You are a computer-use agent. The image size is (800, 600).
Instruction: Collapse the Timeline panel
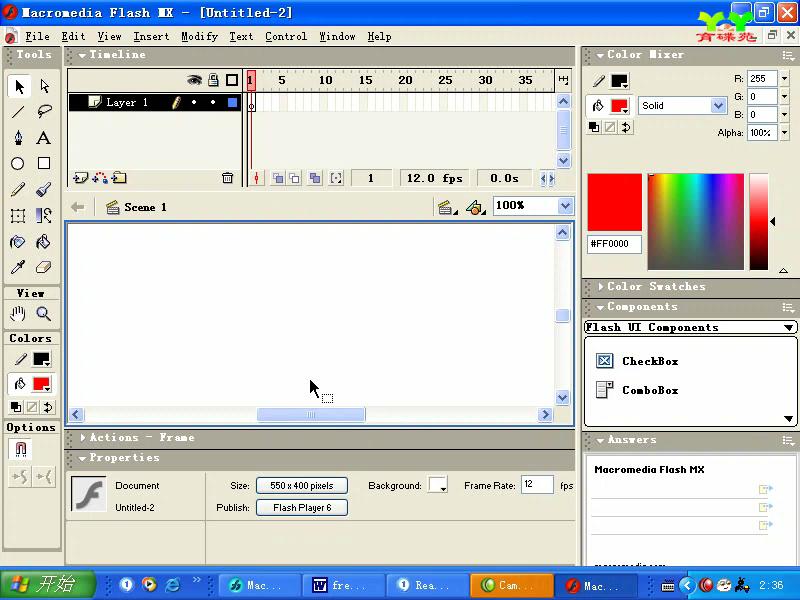click(x=82, y=55)
